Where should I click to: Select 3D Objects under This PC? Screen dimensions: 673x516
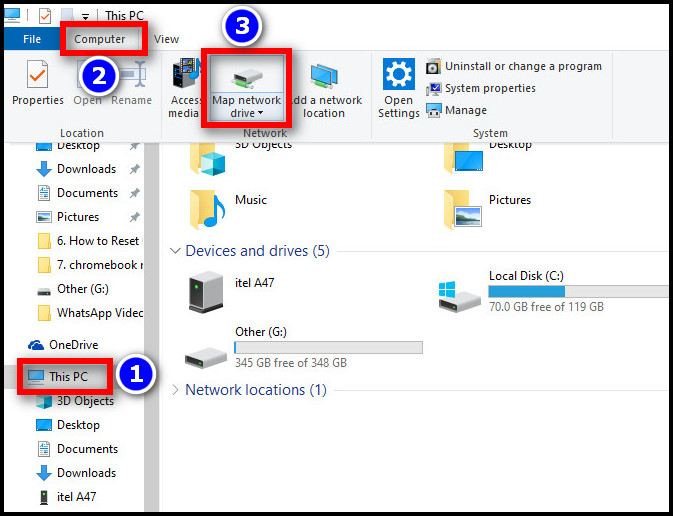75,401
